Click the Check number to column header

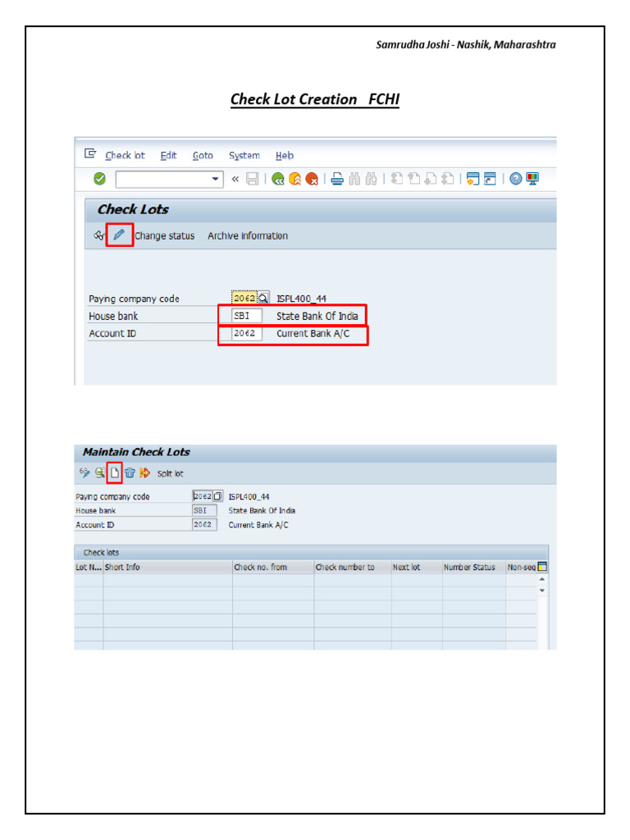click(353, 567)
